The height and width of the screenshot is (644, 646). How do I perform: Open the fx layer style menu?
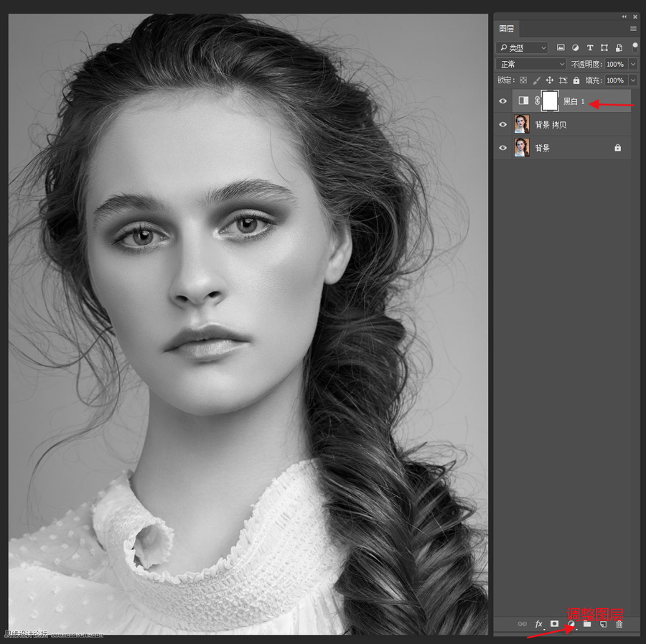[x=539, y=624]
